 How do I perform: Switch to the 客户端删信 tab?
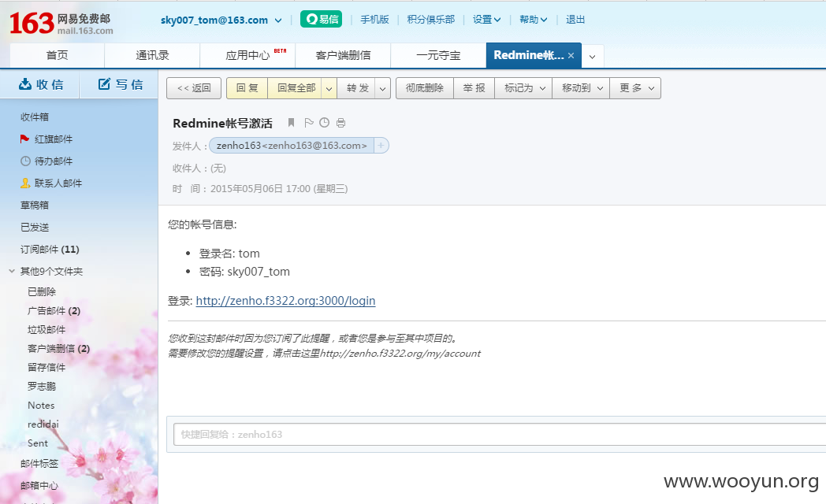tap(343, 55)
